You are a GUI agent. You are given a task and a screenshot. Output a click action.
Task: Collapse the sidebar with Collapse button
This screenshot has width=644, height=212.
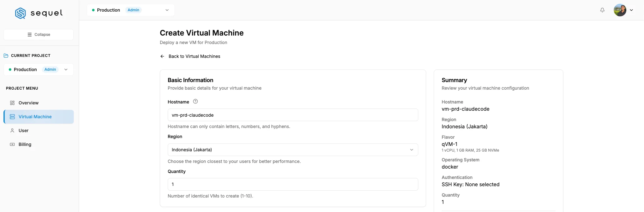pyautogui.click(x=38, y=35)
